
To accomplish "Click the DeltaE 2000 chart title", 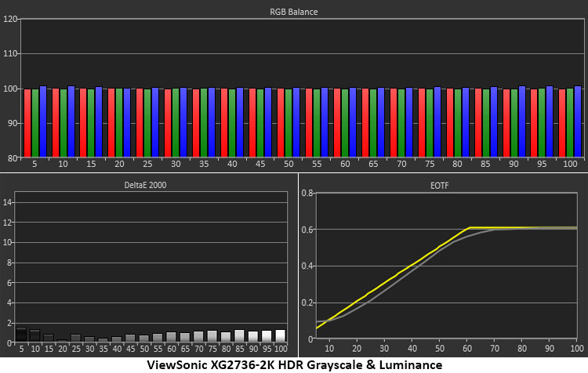I will (145, 185).
